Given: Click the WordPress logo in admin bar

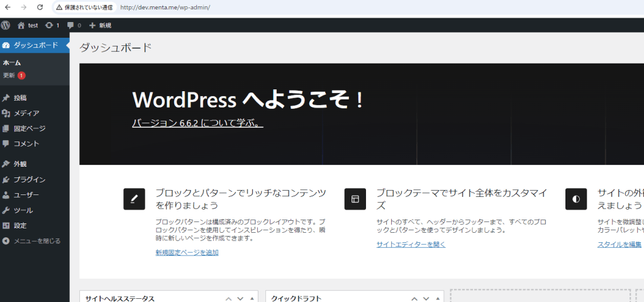Looking at the screenshot, I should coord(6,25).
